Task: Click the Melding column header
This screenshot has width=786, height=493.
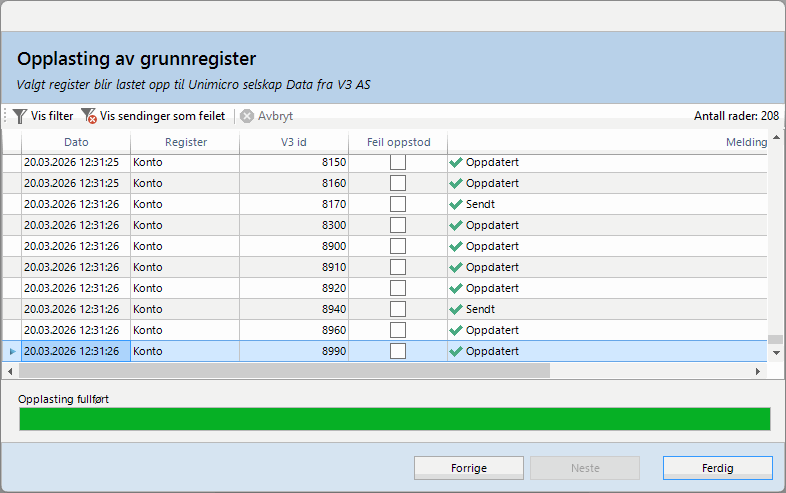Action: pyautogui.click(x=745, y=142)
